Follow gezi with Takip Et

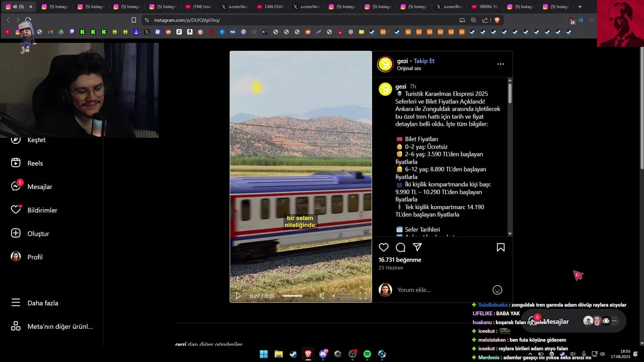(424, 61)
